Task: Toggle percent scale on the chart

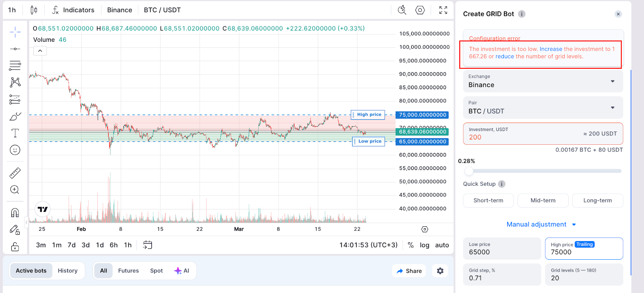Action: tap(411, 245)
